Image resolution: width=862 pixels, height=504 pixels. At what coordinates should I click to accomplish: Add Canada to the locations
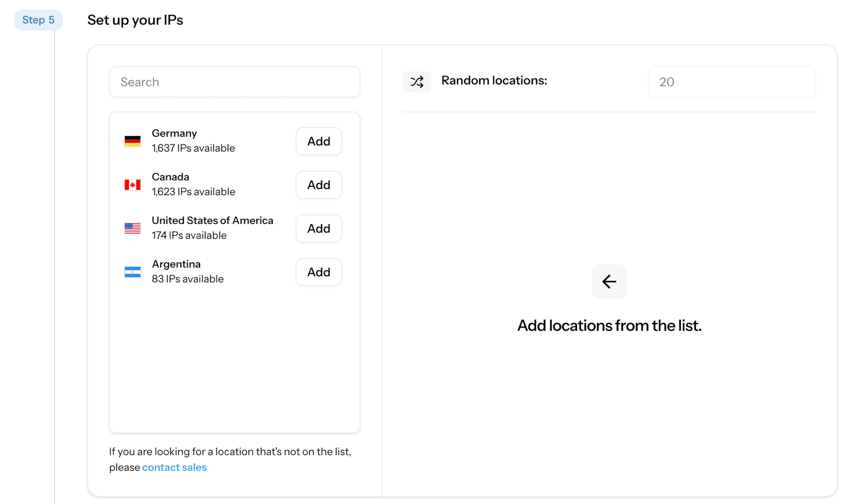pos(319,185)
